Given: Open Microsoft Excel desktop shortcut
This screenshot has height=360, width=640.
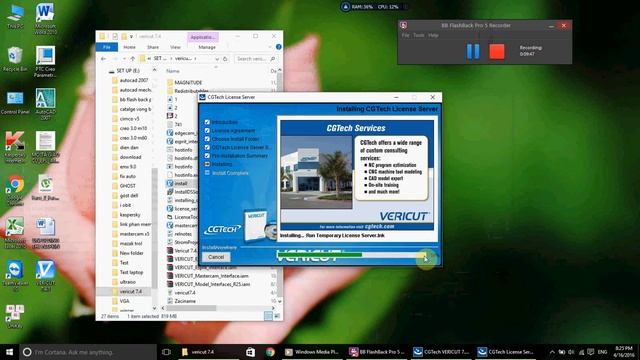Looking at the screenshot, I should [x=15, y=233].
